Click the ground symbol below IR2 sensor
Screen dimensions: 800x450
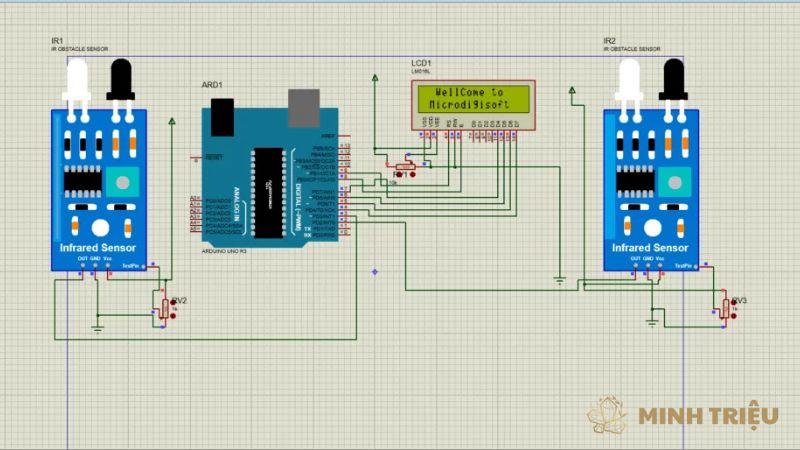(651, 321)
